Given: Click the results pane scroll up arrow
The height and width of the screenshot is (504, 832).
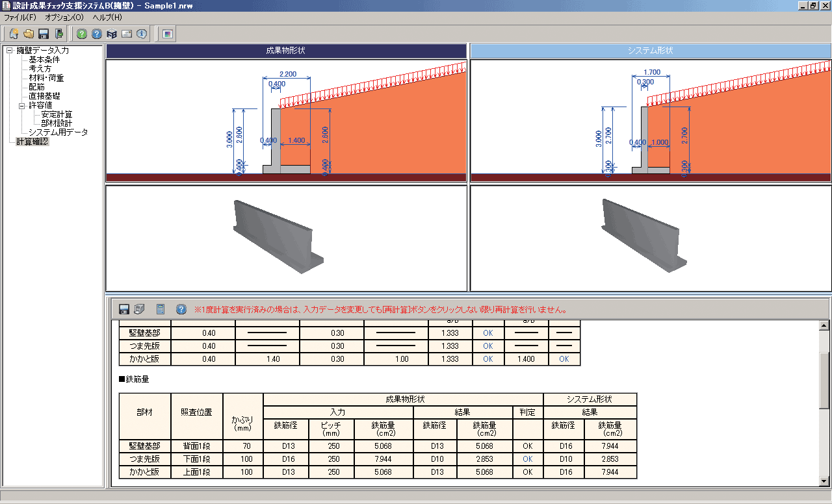Looking at the screenshot, I should pyautogui.click(x=824, y=326).
